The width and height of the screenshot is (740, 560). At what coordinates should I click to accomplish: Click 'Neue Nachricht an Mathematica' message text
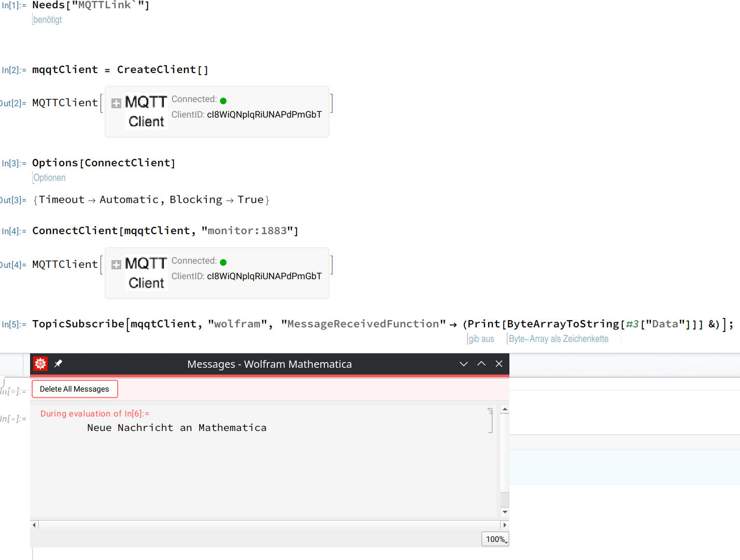click(x=177, y=428)
